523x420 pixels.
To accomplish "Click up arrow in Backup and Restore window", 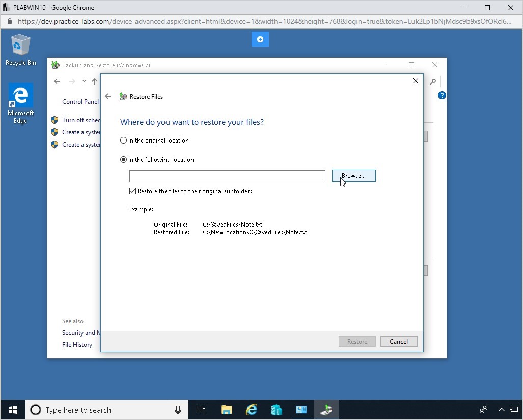I will [x=95, y=81].
